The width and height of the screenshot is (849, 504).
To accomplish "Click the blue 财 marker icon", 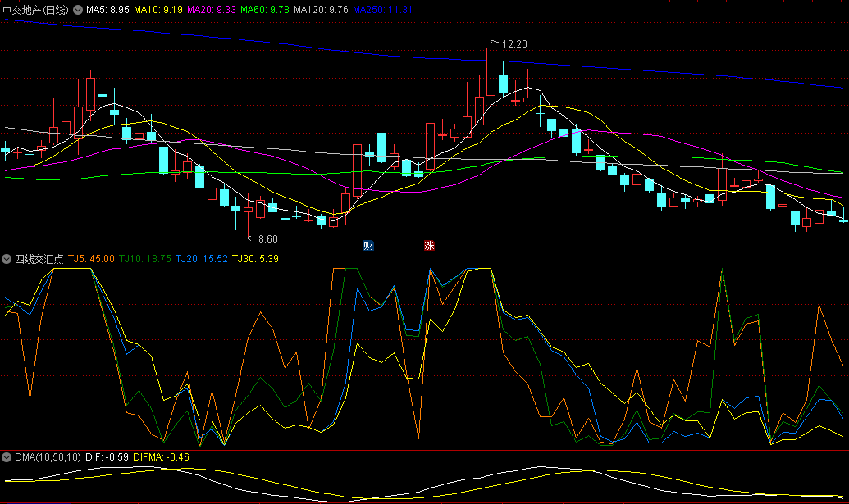I will click(x=369, y=246).
